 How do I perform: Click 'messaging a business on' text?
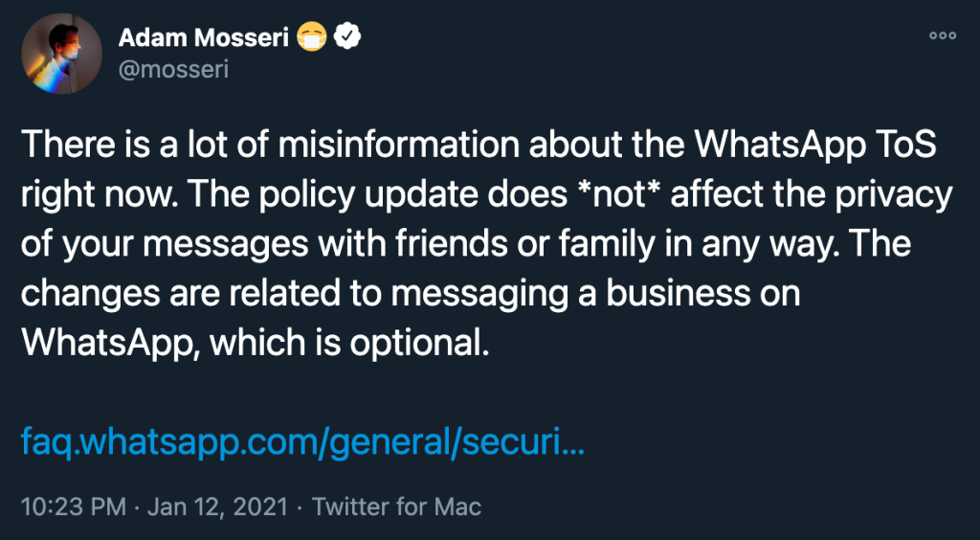point(595,296)
